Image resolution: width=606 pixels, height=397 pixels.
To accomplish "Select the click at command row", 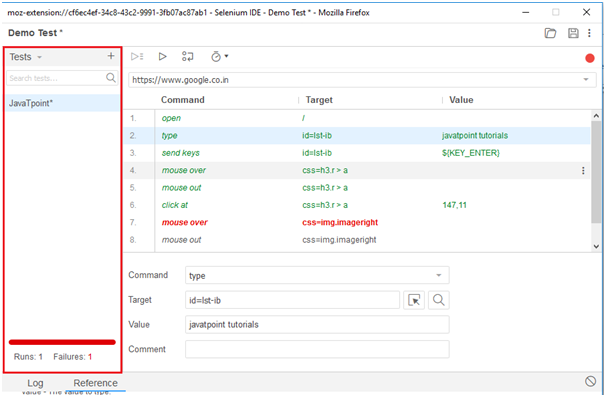I will click(357, 205).
